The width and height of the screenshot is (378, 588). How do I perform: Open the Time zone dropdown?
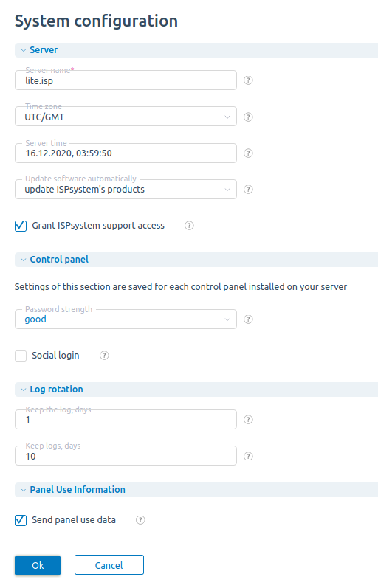click(x=126, y=117)
